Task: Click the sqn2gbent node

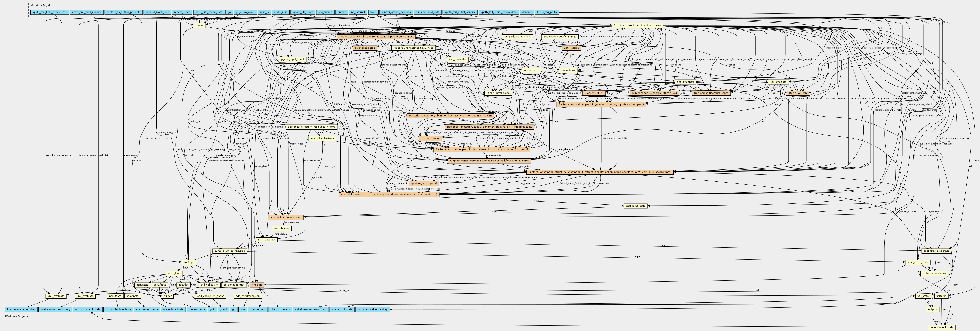Action: (174, 273)
